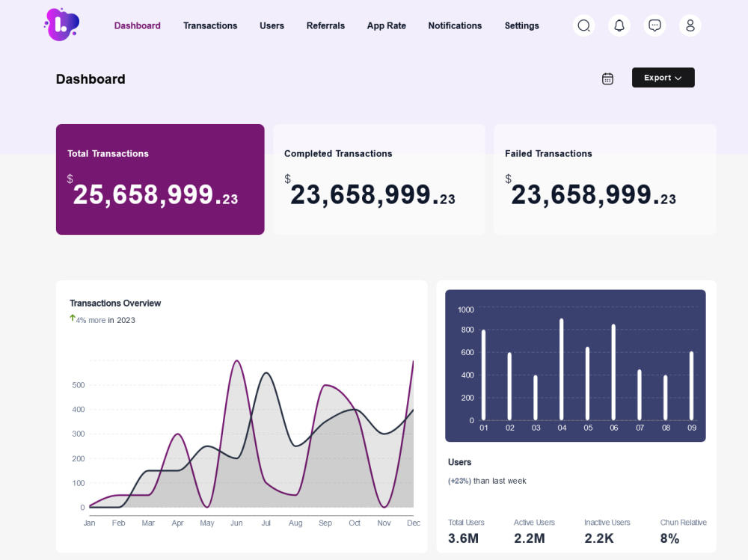The height and width of the screenshot is (560, 748).
Task: Open the Users nav item
Action: 272,25
